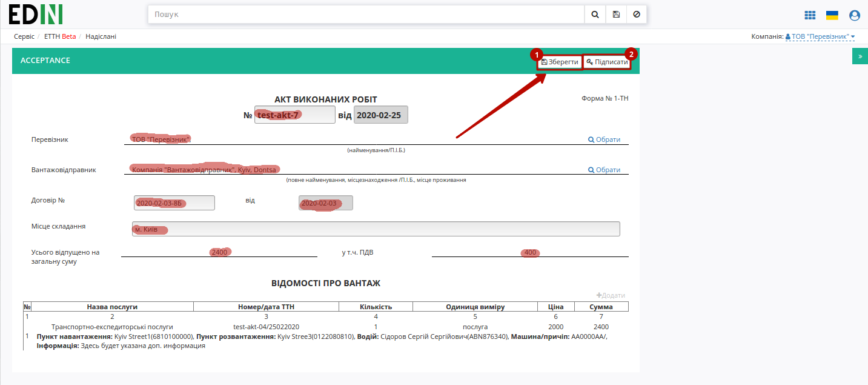The image size is (868, 385).
Task: Click the Місце складання field
Action: tap(376, 229)
